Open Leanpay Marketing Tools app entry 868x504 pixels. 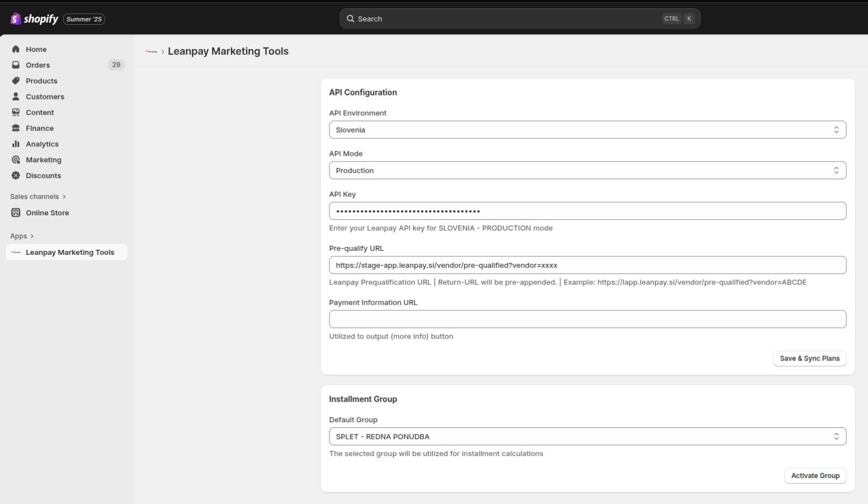(66, 253)
